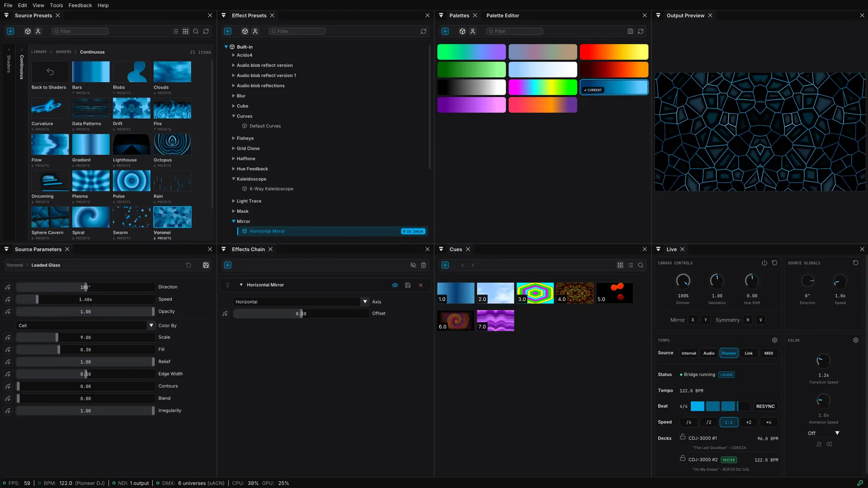Image resolution: width=868 pixels, height=488 pixels.
Task: Expand the Halftone effect group
Action: coord(233,159)
